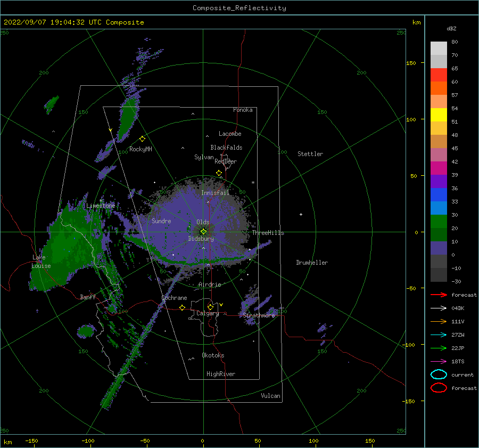Click the green 30 dBZ color swatch
Screen dimensions: 479x448
pyautogui.click(x=439, y=222)
